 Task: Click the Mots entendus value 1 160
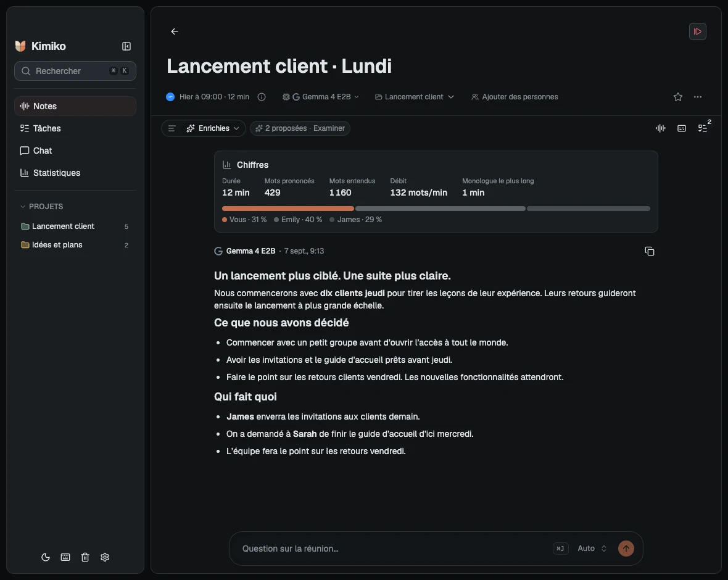click(340, 193)
